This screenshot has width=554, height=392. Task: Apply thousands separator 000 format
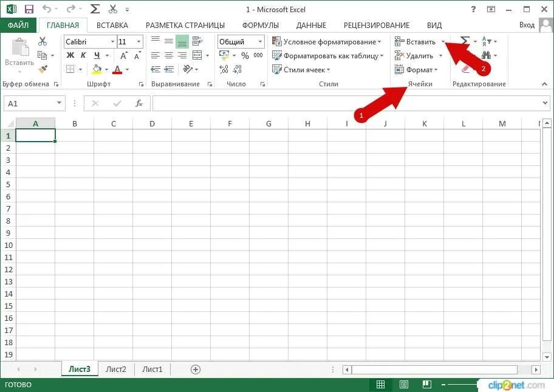258,55
